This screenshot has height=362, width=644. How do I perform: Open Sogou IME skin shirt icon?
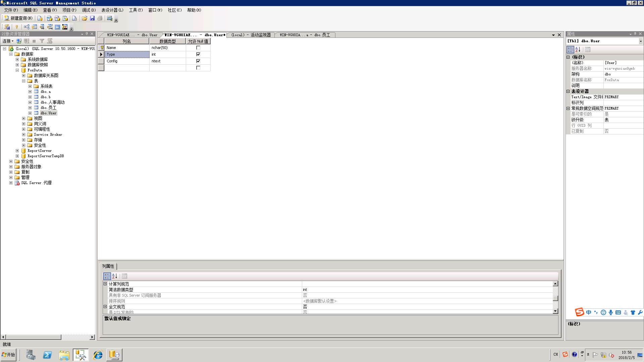(633, 312)
